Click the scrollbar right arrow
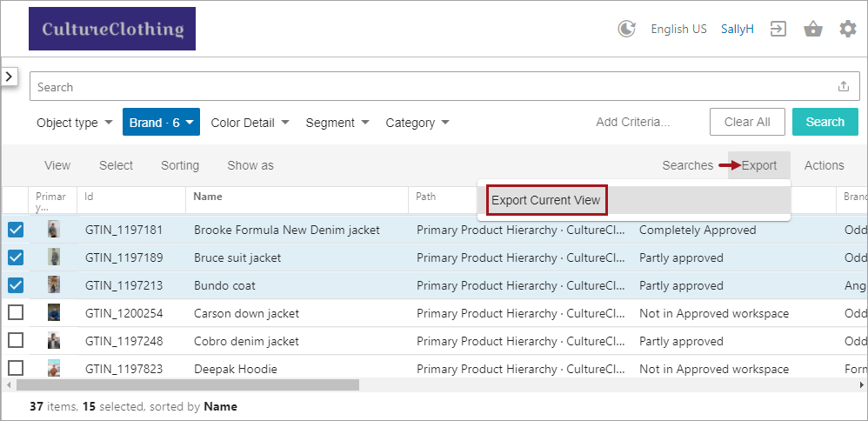 click(x=862, y=384)
